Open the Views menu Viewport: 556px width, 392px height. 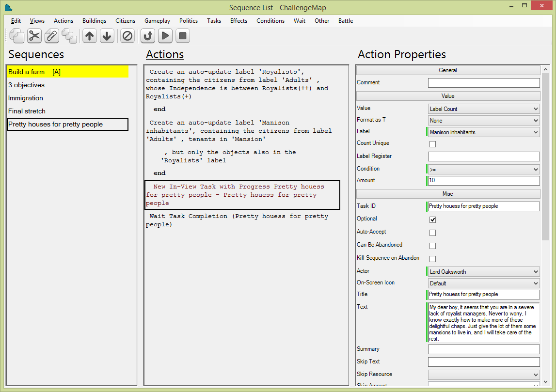tap(37, 20)
